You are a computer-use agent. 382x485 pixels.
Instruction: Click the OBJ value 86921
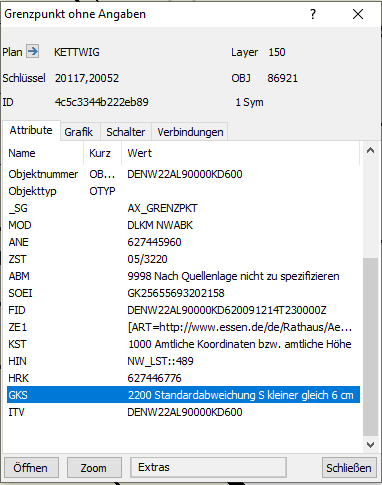pyautogui.click(x=282, y=78)
